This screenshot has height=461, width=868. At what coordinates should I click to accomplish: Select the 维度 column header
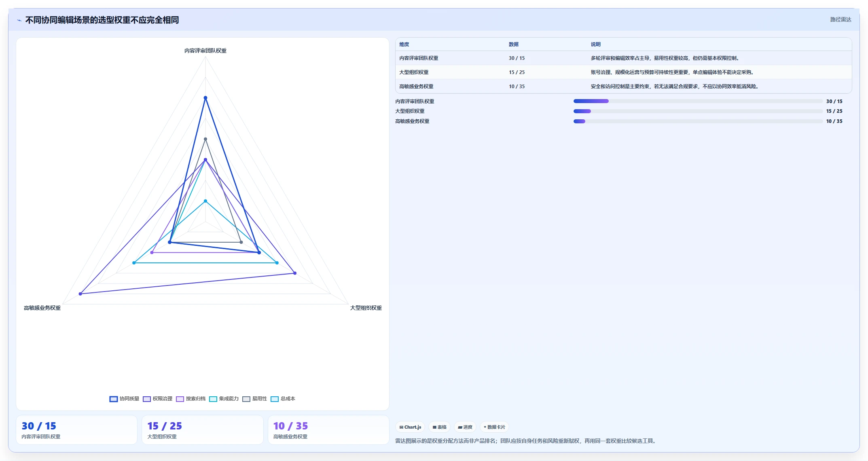404,44
